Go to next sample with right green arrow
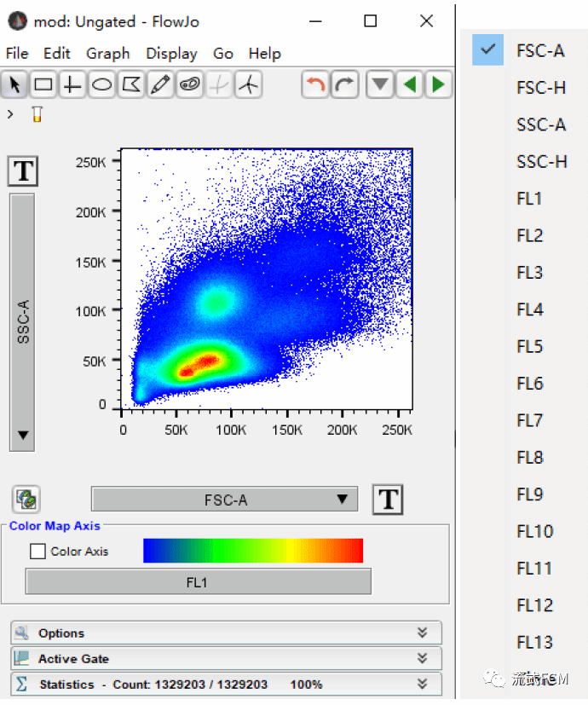The width and height of the screenshot is (588, 705). 438,85
